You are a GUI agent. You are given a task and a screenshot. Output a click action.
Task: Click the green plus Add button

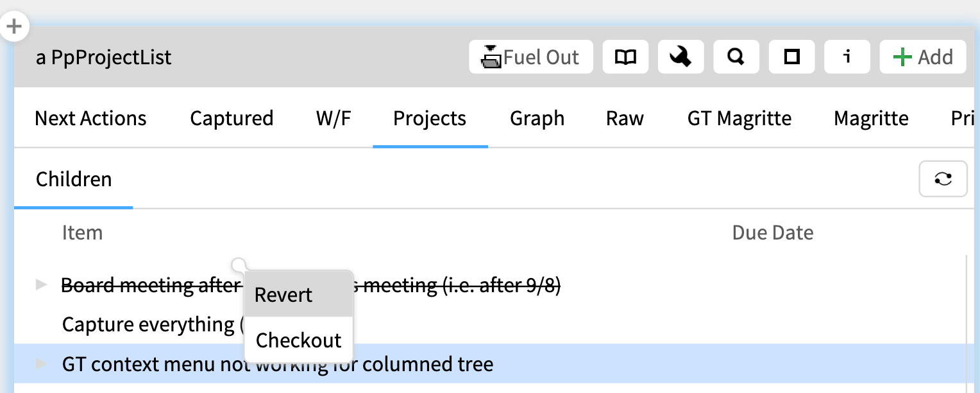923,57
